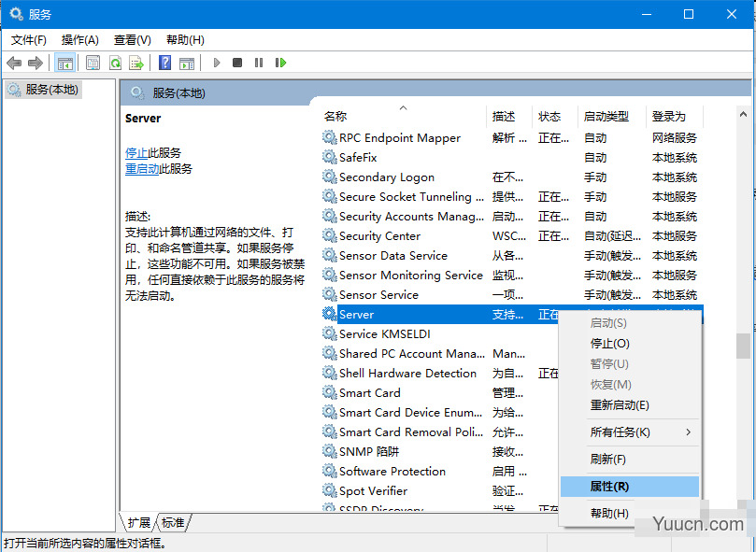Open the 查看(V) menu
Viewport: 756px width, 552px height.
(x=132, y=40)
